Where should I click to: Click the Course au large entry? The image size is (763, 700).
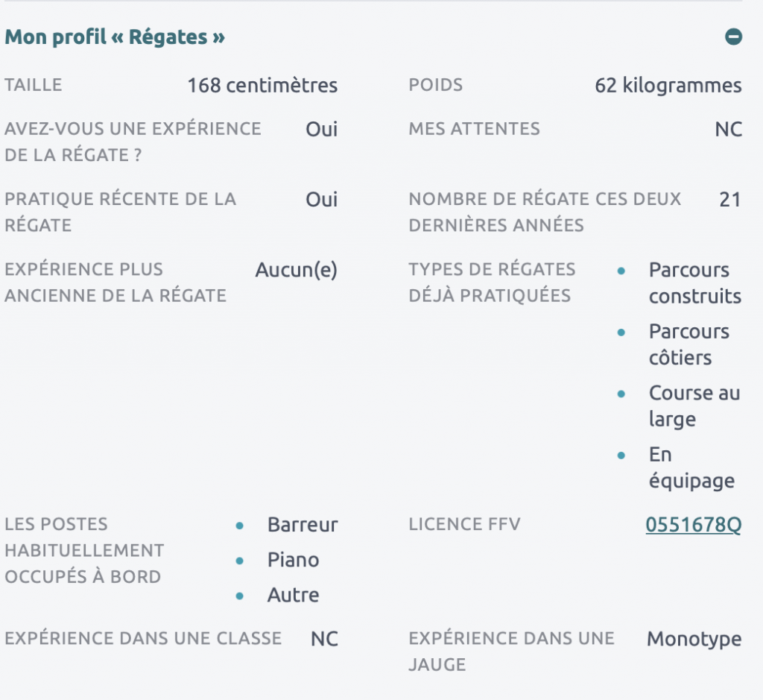(x=694, y=406)
